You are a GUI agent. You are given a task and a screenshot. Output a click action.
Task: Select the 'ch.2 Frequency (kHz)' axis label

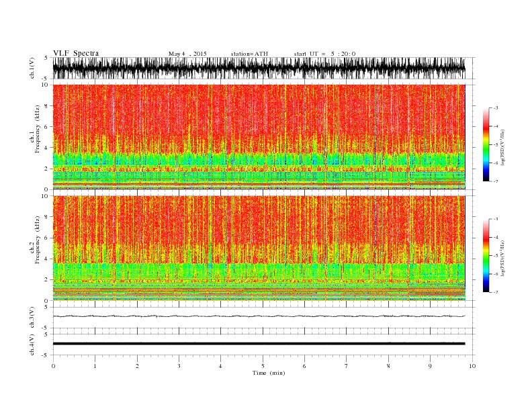(35, 240)
